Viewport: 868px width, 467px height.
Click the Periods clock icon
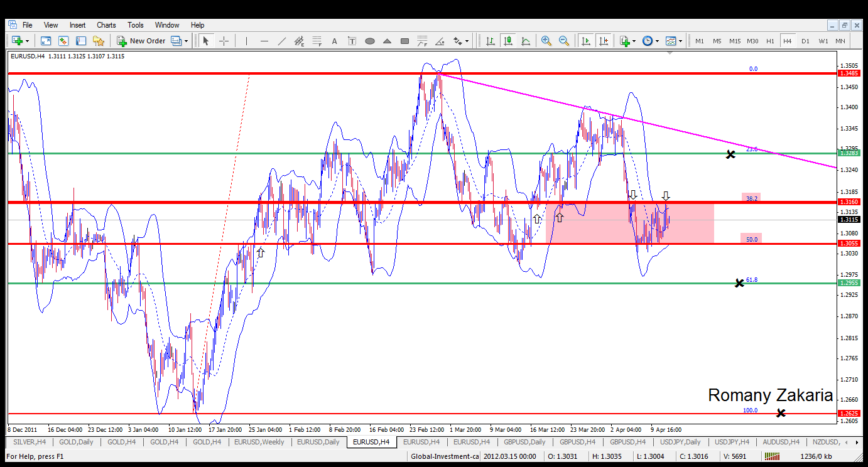648,41
